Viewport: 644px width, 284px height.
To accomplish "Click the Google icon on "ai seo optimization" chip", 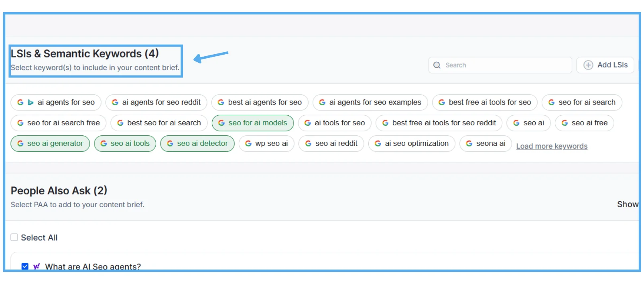I will pyautogui.click(x=378, y=143).
